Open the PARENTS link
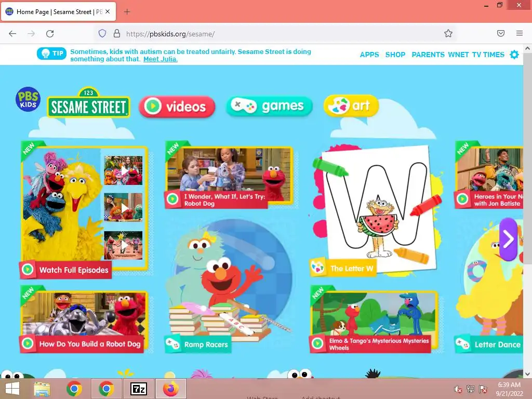The width and height of the screenshot is (532, 399). click(428, 55)
